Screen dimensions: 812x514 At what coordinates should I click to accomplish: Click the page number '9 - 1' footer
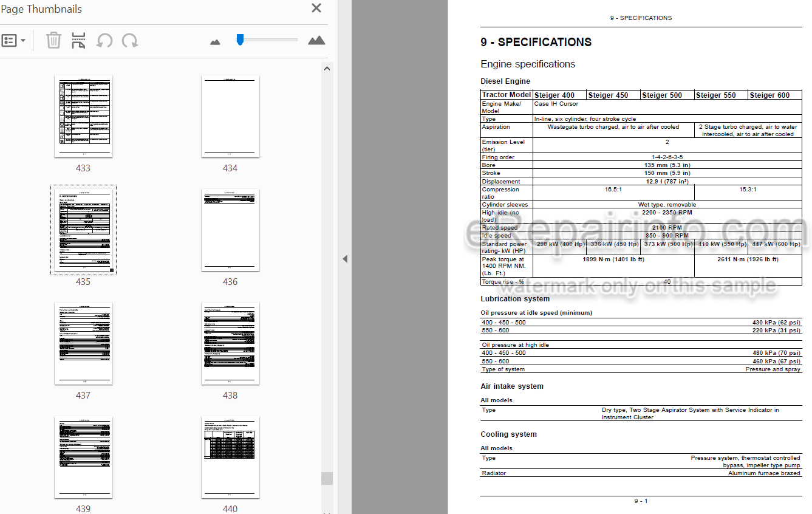click(x=641, y=501)
